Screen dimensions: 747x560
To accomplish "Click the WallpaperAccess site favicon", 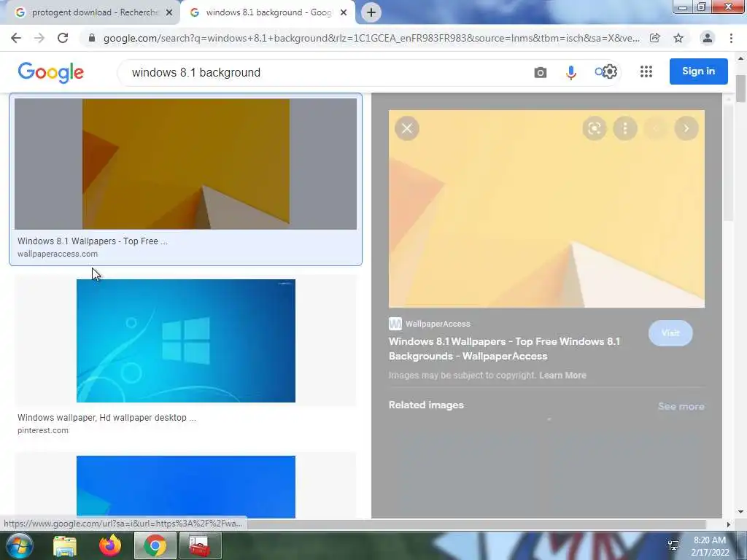I will (x=395, y=324).
